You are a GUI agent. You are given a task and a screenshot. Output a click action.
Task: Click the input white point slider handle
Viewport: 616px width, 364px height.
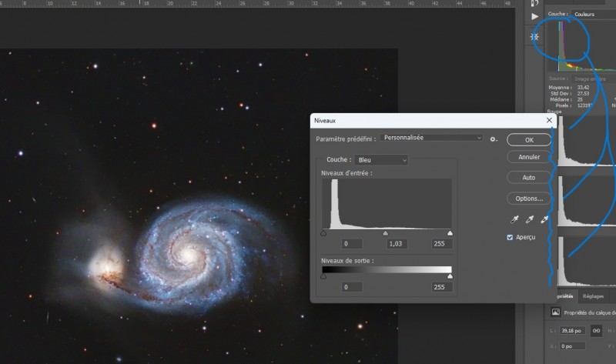[x=450, y=233]
